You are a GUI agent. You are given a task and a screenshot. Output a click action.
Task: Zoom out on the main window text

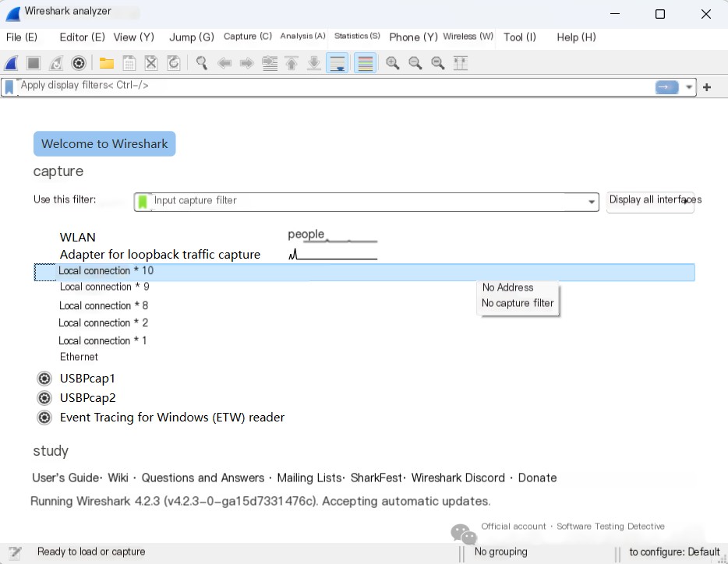(415, 62)
